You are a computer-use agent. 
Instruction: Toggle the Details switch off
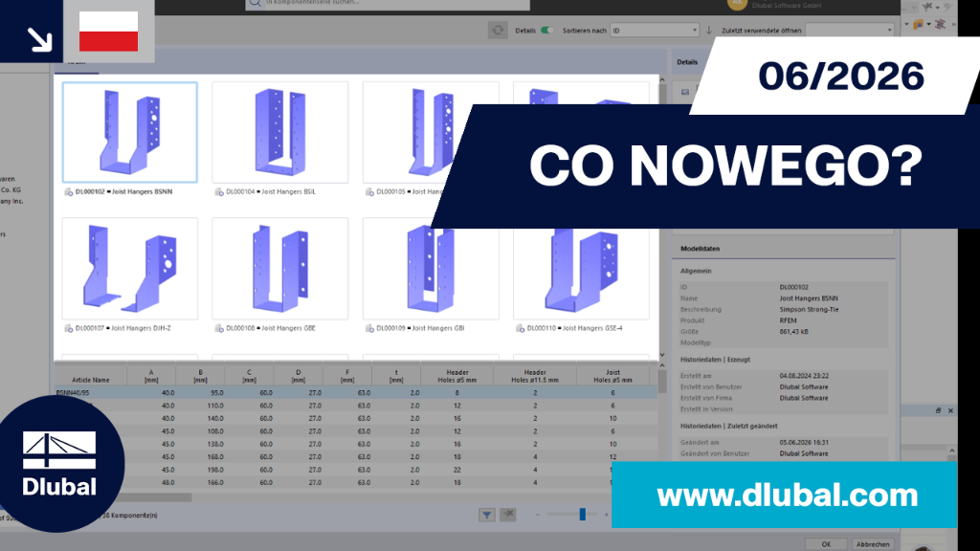(x=546, y=30)
